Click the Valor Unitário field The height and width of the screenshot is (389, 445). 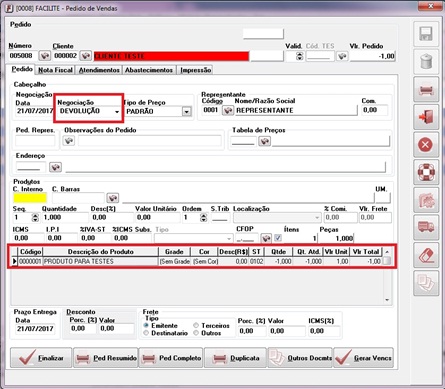(x=158, y=218)
